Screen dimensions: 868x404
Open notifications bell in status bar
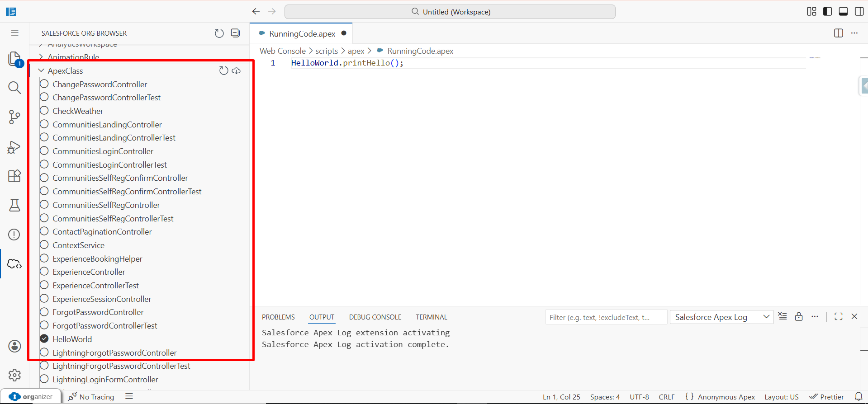[859, 397]
